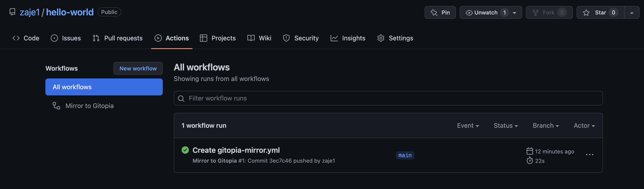Click the Actions play-circle icon
Screen dimensions: 644x189
coord(158,38)
